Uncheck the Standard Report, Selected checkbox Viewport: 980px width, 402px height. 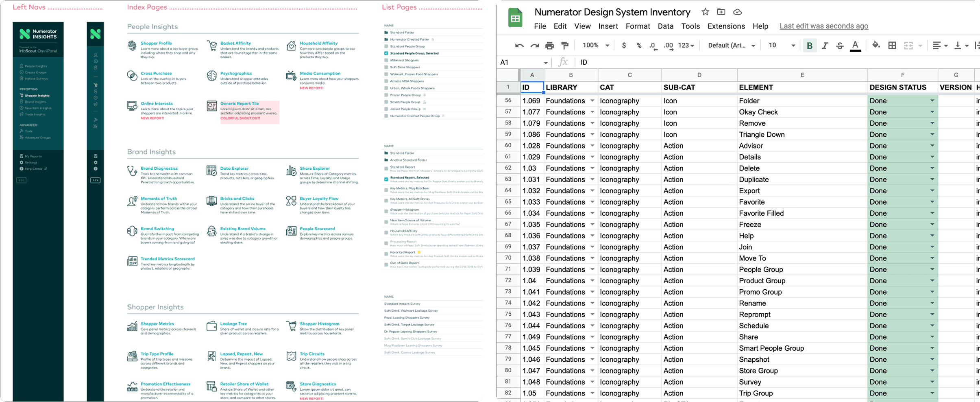tap(386, 179)
